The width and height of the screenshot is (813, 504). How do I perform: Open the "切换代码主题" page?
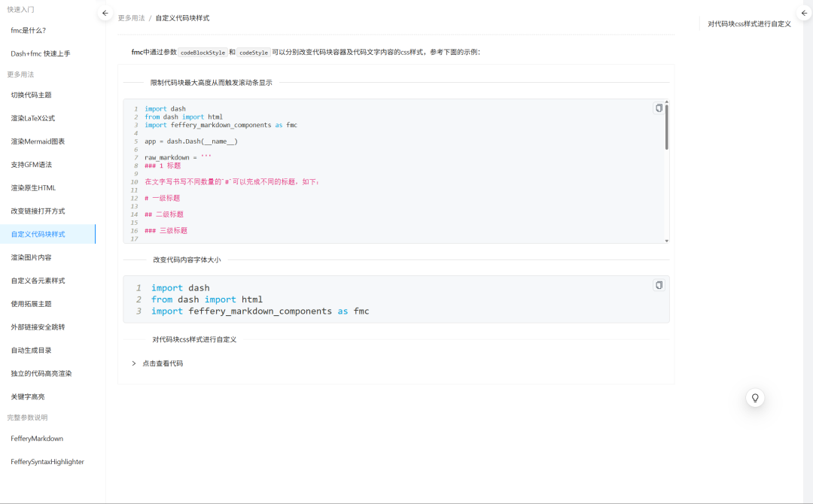[33, 94]
